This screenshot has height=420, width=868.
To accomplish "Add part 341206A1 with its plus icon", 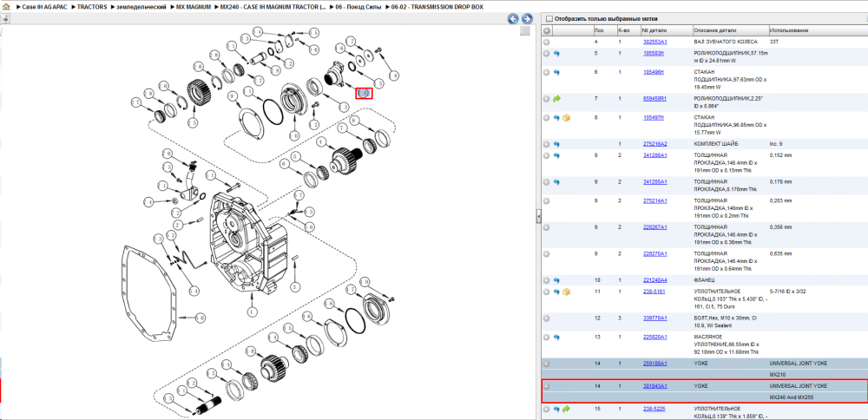I will click(546, 155).
